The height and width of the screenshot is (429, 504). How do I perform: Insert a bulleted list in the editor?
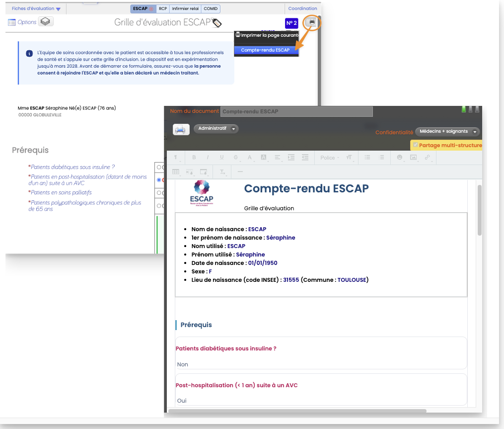(367, 158)
